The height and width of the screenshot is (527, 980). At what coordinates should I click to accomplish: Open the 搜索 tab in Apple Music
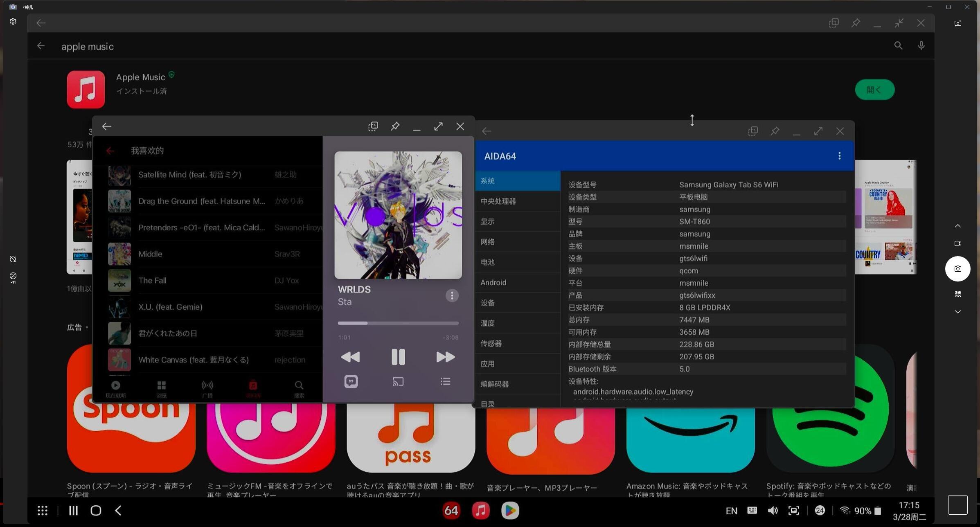point(299,389)
